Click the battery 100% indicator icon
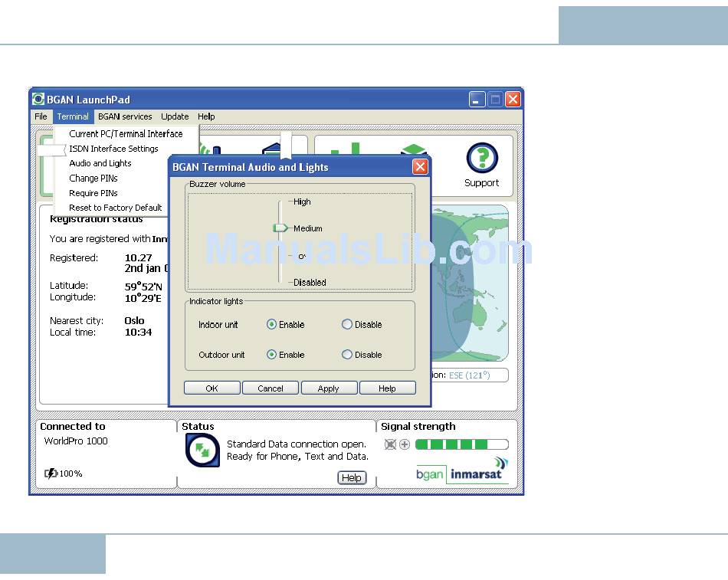Screen dimensions: 728x580 pyautogui.click(x=51, y=474)
